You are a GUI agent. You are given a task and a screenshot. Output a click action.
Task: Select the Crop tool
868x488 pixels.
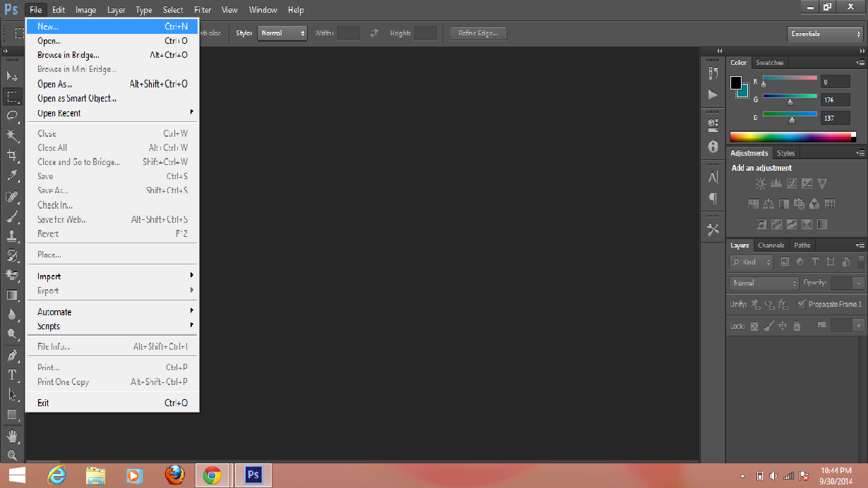pyautogui.click(x=12, y=155)
